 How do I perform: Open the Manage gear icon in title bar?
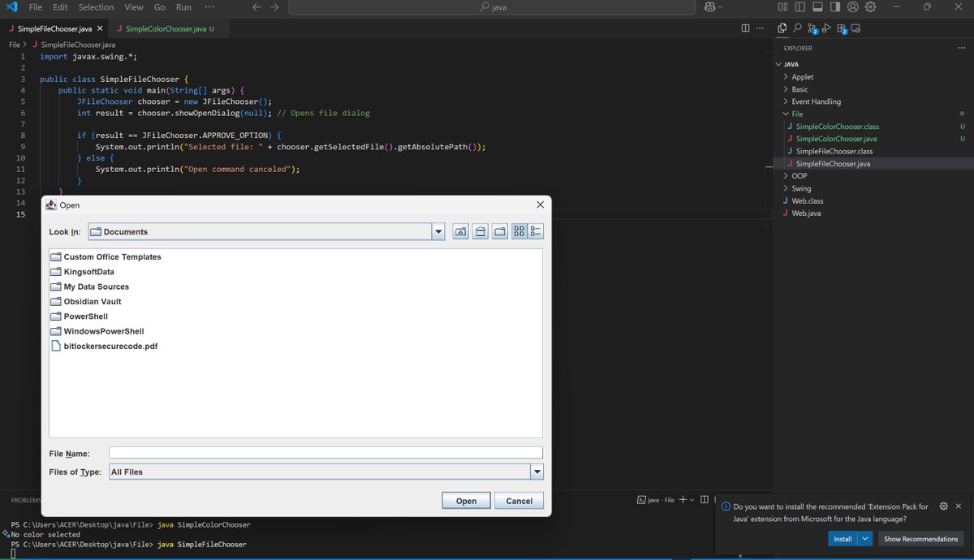[871, 6]
